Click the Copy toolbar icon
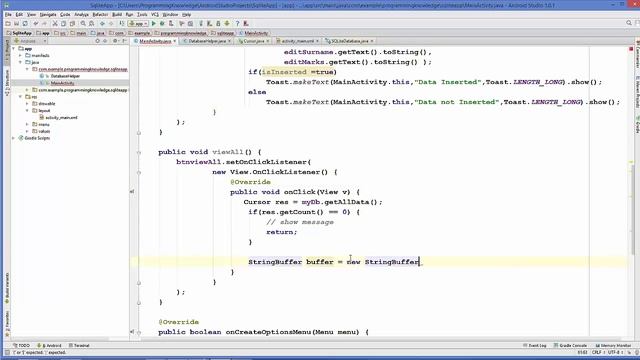The image size is (640, 360). pyautogui.click(x=63, y=24)
